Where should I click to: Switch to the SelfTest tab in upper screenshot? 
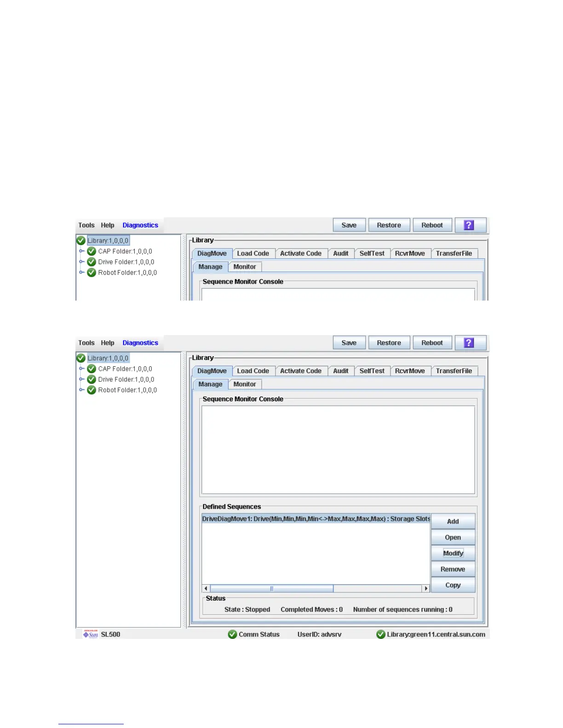pyautogui.click(x=372, y=253)
